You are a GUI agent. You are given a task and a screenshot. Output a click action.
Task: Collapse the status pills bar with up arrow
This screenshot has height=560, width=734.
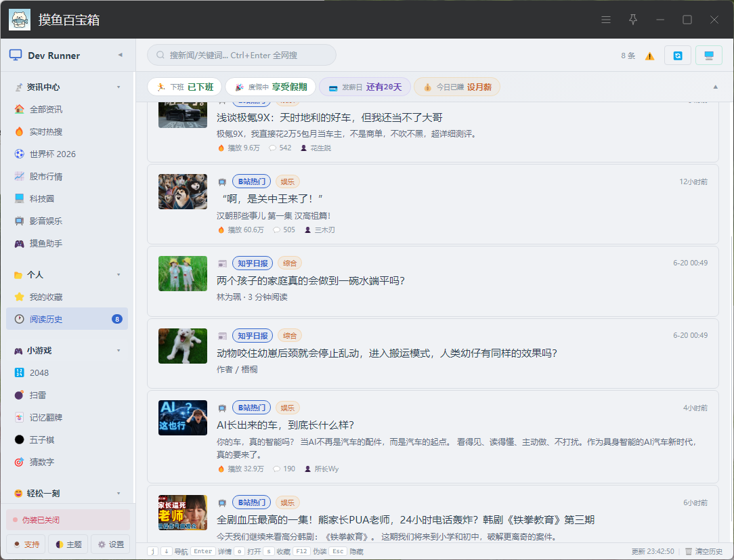point(715,87)
